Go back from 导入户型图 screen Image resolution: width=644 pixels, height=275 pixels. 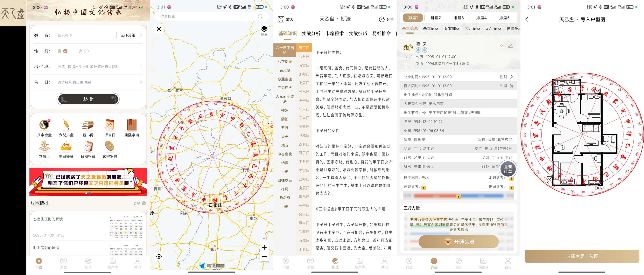point(527,19)
